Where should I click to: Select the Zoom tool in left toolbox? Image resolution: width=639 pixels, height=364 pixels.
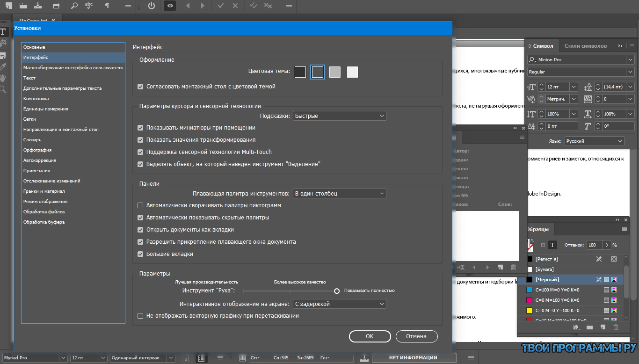pyautogui.click(x=3, y=89)
